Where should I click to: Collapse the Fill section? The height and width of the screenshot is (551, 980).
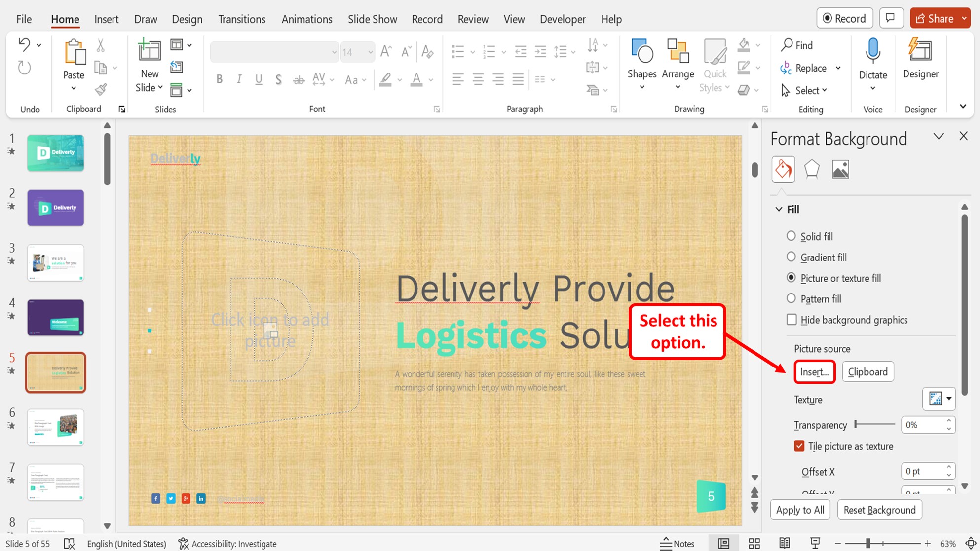point(779,209)
